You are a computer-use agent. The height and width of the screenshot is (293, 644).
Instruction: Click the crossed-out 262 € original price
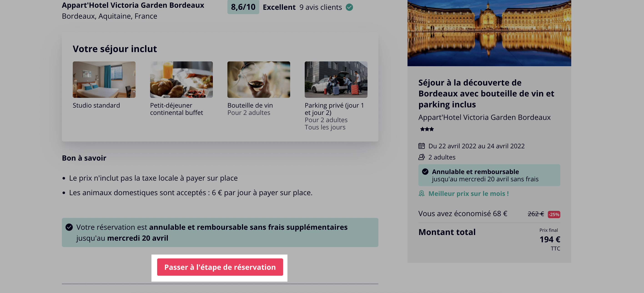pyautogui.click(x=536, y=214)
